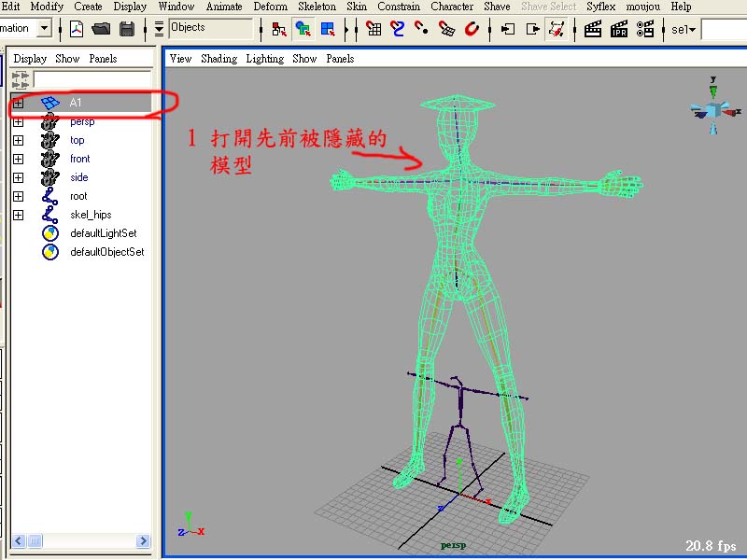
Task: Click the Save Scene floppy disk icon
Action: 127,29
